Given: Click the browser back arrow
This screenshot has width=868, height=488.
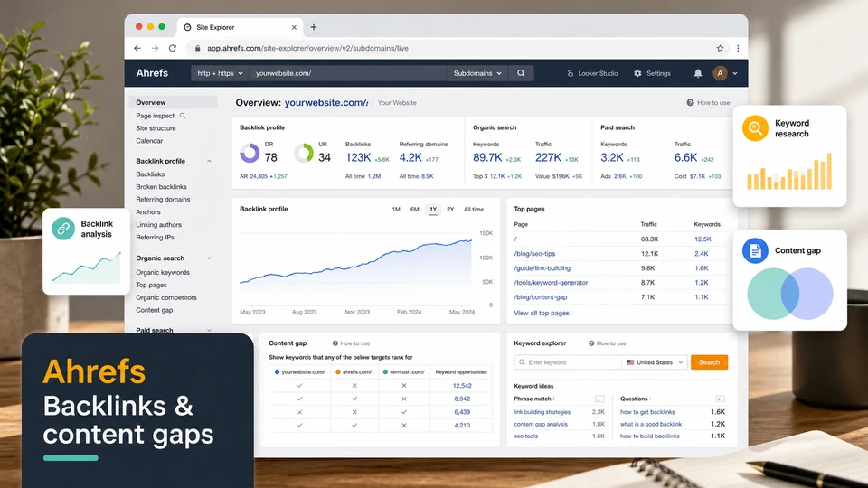Looking at the screenshot, I should (x=137, y=48).
